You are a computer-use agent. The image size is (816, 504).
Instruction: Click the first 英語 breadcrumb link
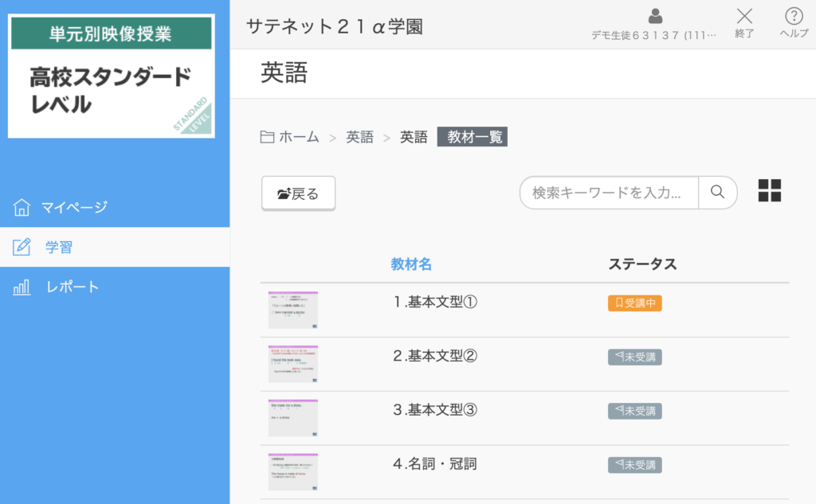(x=359, y=137)
